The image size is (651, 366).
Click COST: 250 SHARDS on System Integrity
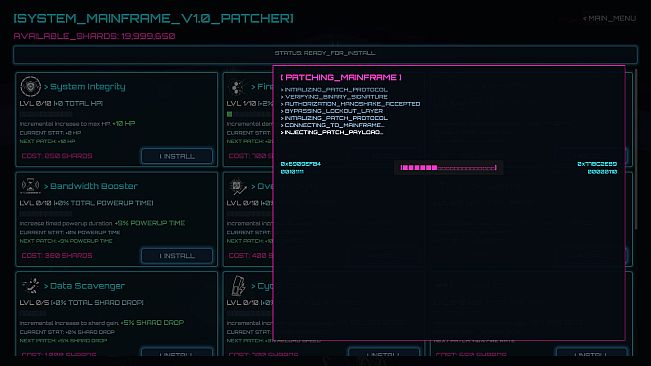tap(57, 156)
